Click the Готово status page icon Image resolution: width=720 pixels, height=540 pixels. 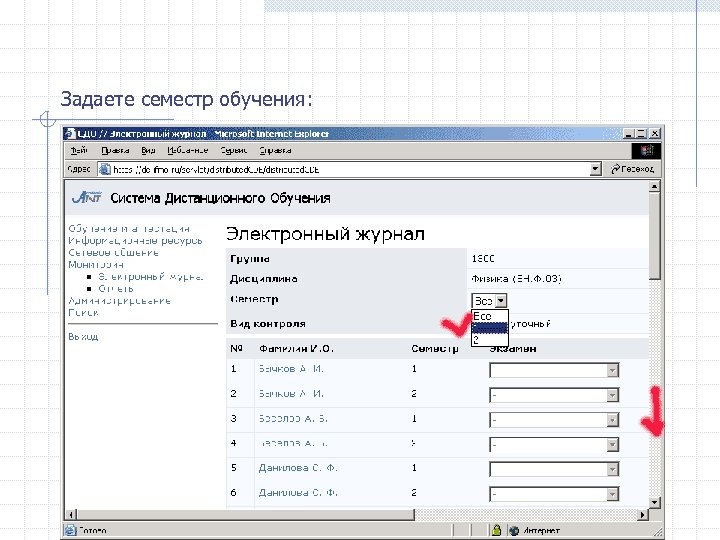[x=70, y=530]
